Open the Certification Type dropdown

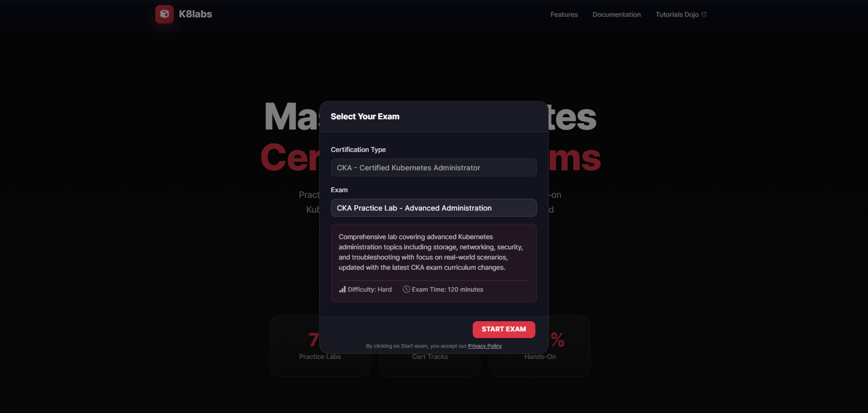point(433,168)
